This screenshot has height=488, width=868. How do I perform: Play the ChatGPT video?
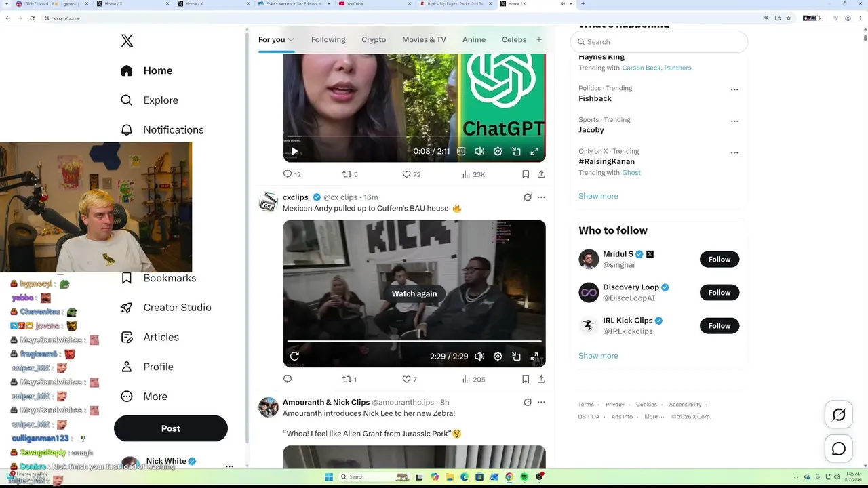pos(294,152)
